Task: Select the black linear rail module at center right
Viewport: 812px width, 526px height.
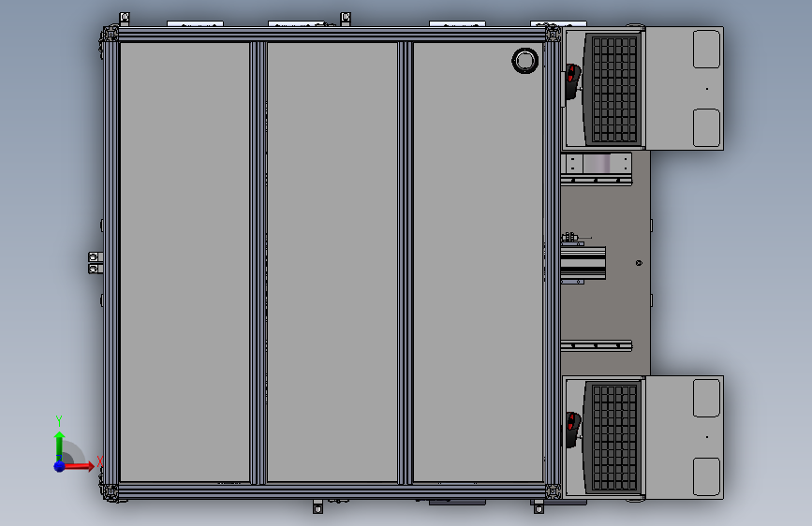Action: coord(583,263)
